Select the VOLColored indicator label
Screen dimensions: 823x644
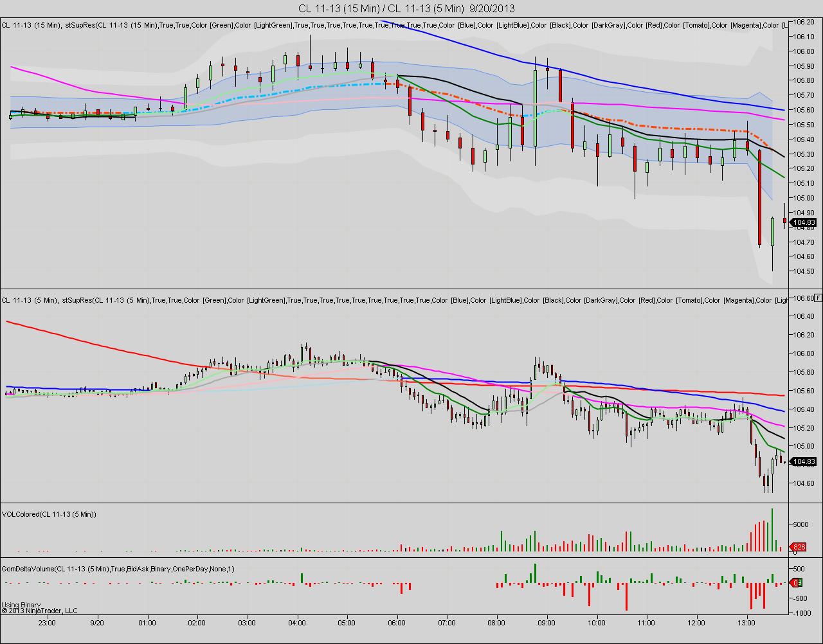pyautogui.click(x=49, y=514)
